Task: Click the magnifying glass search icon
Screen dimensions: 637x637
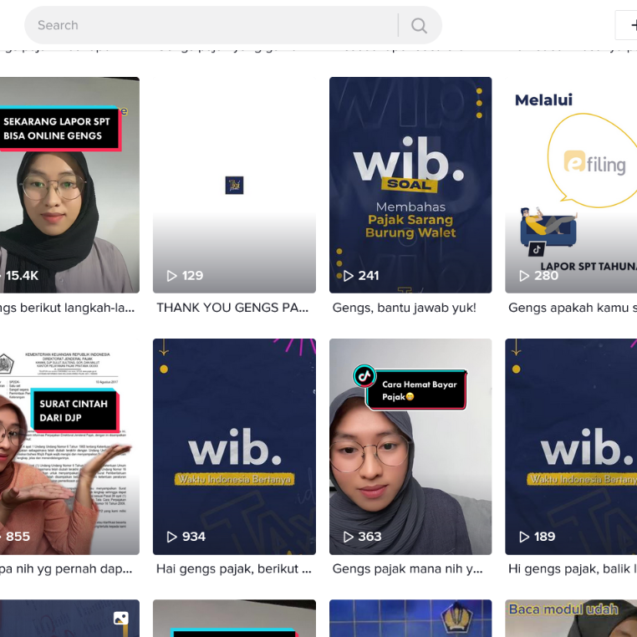Action: (x=419, y=25)
